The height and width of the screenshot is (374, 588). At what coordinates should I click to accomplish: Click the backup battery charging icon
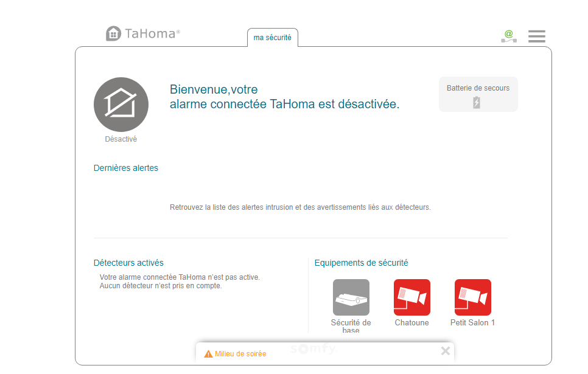tap(477, 102)
